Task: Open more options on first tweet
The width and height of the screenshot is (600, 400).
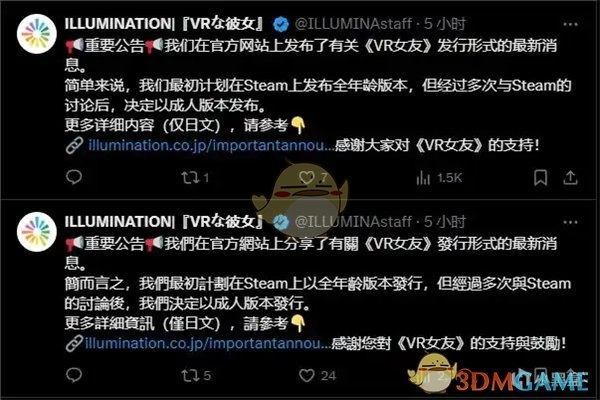Action: pos(570,24)
